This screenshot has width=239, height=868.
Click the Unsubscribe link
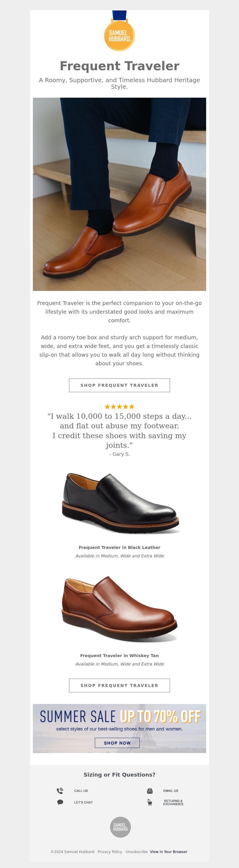coord(137,852)
